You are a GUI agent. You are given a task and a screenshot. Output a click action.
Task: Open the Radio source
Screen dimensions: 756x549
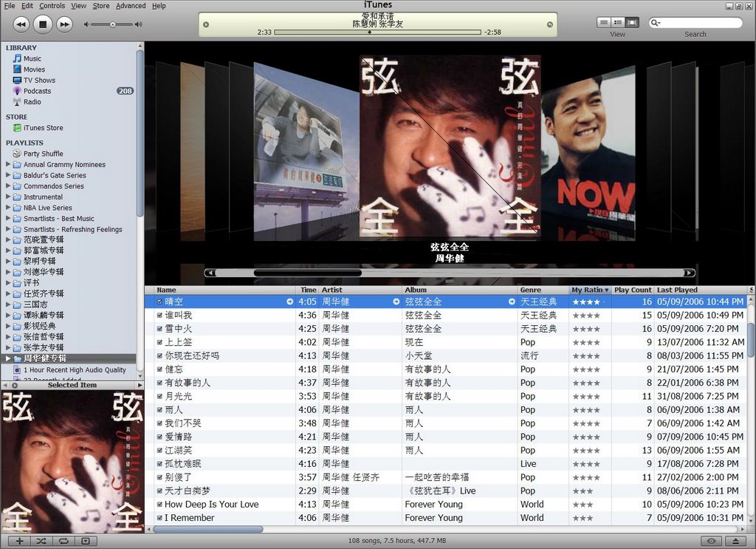pos(32,102)
